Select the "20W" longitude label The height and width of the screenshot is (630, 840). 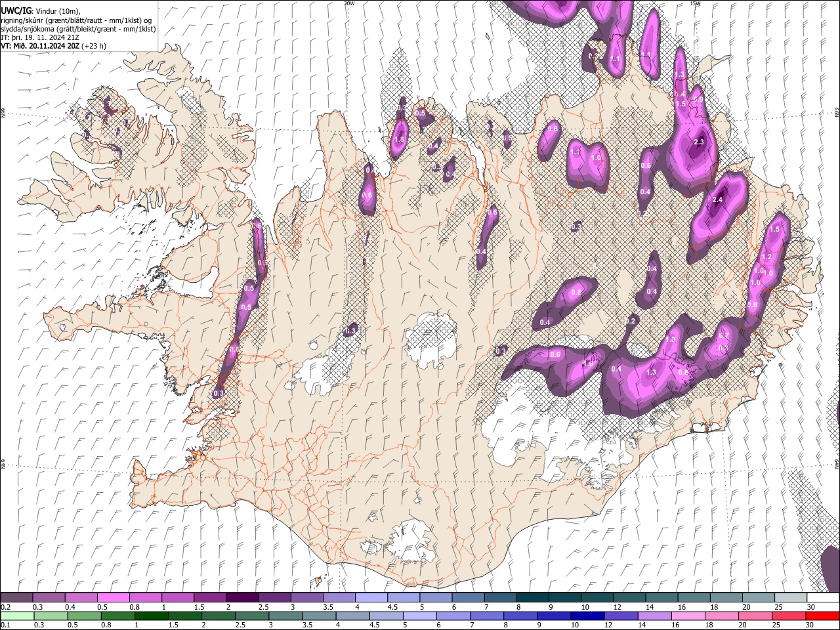(x=349, y=3)
